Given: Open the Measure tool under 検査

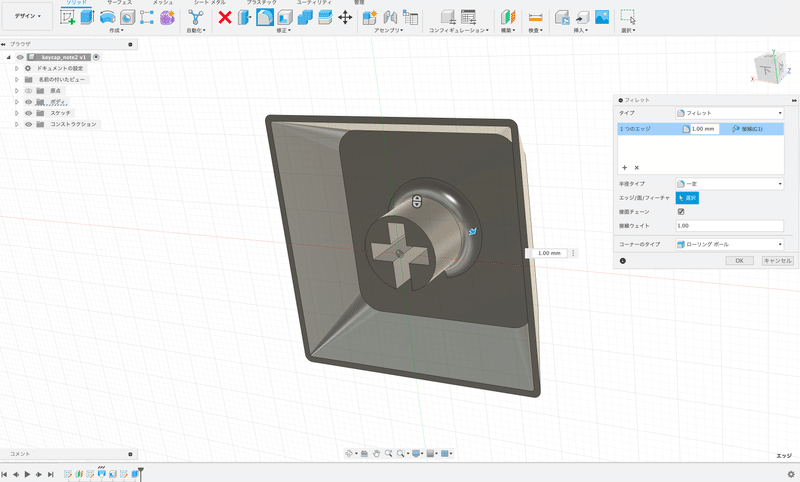Looking at the screenshot, I should point(535,17).
